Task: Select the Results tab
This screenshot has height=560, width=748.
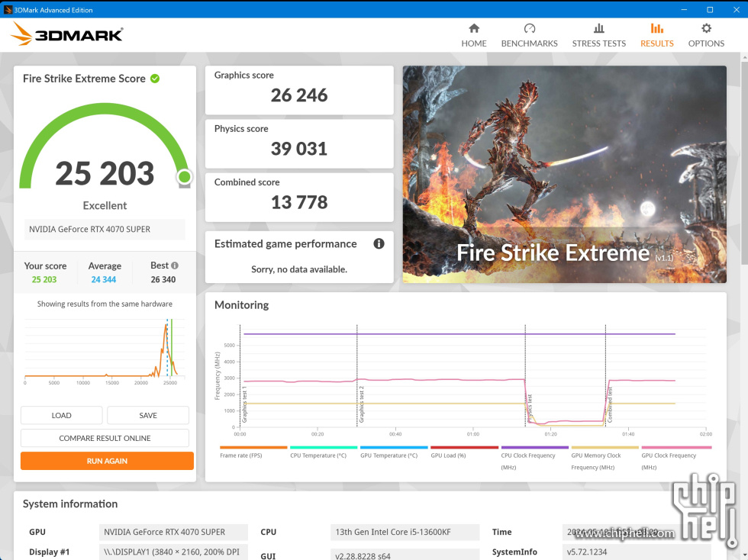Action: coord(657,35)
